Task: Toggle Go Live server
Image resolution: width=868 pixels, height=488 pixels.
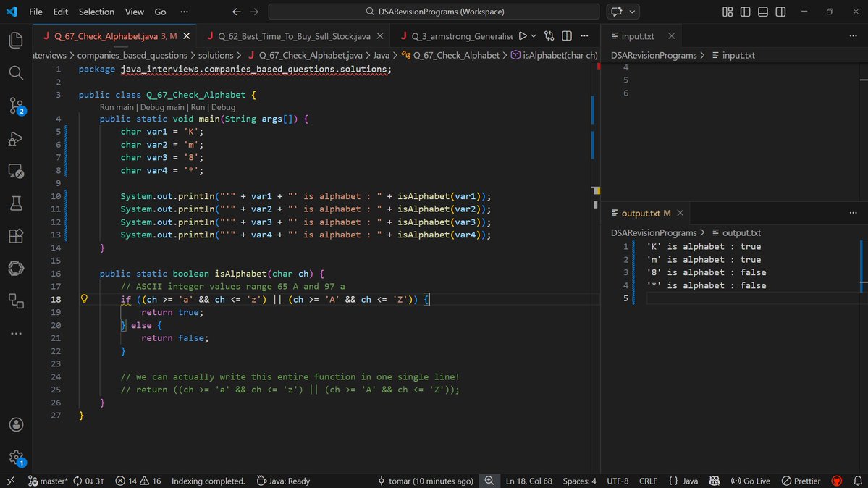Action: [x=750, y=481]
